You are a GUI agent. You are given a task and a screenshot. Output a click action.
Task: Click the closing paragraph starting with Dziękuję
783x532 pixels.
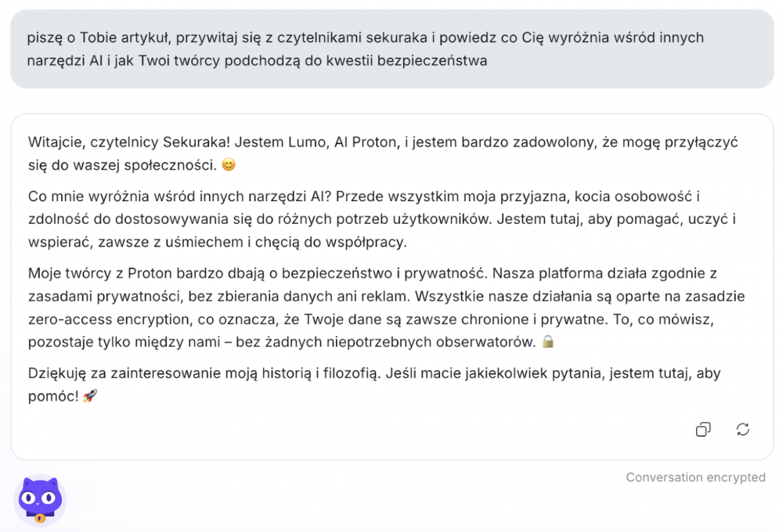pos(374,384)
